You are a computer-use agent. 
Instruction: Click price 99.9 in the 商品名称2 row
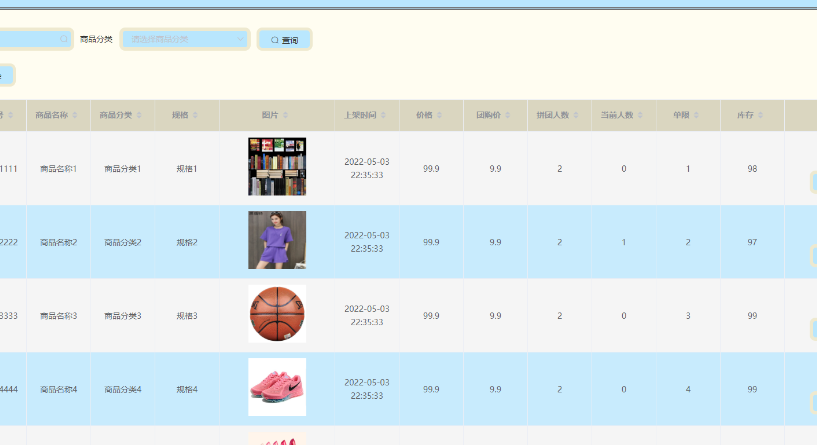coord(431,242)
